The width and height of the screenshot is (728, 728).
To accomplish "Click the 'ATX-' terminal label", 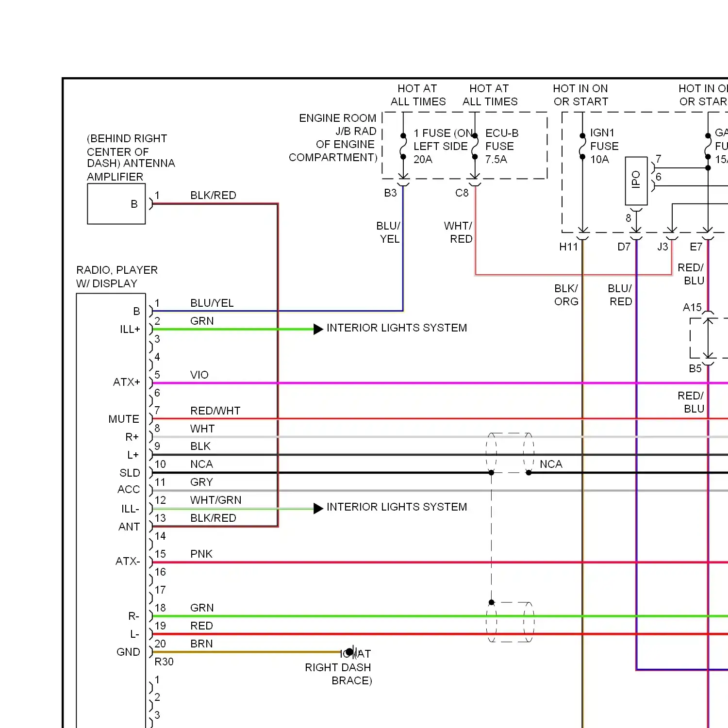I will [x=128, y=561].
